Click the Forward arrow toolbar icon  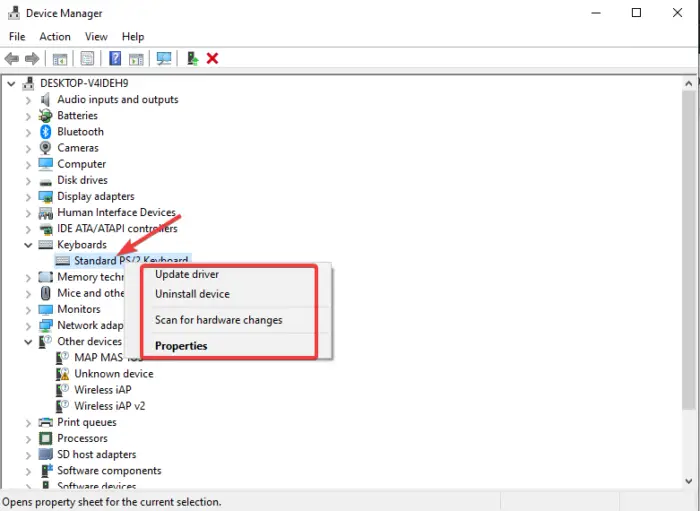[x=32, y=58]
